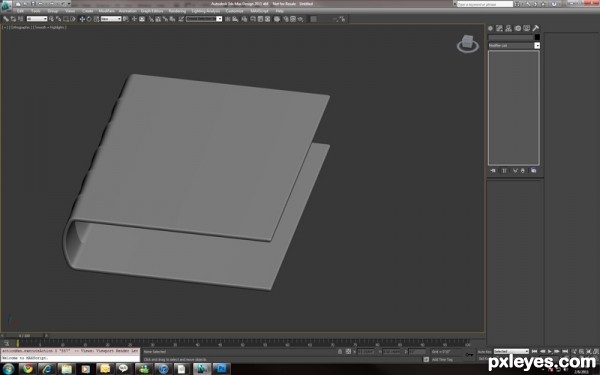The width and height of the screenshot is (600, 375).
Task: Open the Tools menu
Action: click(36, 11)
